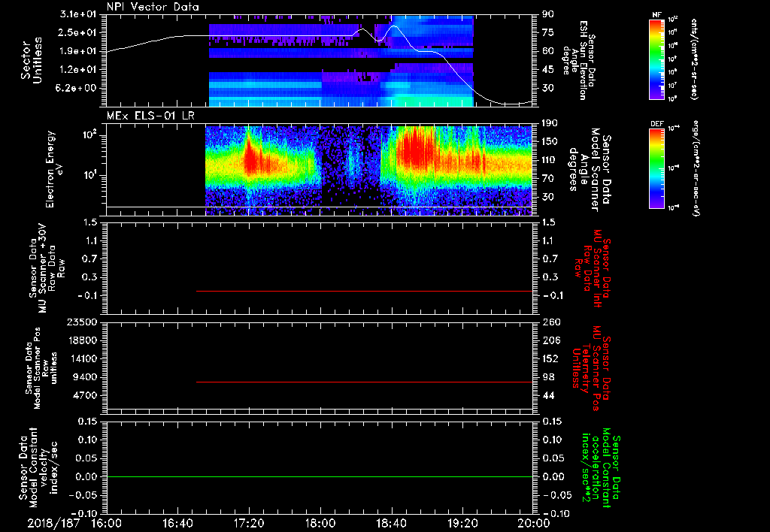This screenshot has height=532, width=770.
Task: Click the '90' sun elevation tick label
Action: 548,14
